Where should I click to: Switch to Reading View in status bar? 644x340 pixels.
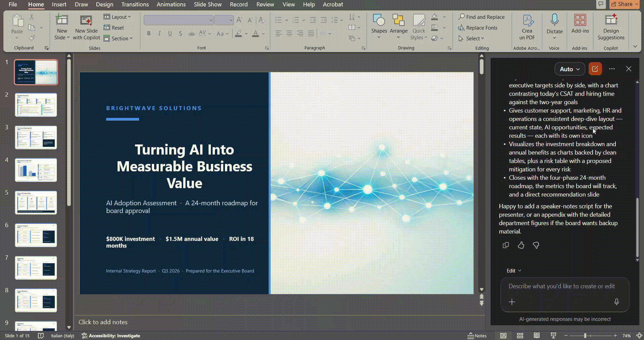[537, 336]
